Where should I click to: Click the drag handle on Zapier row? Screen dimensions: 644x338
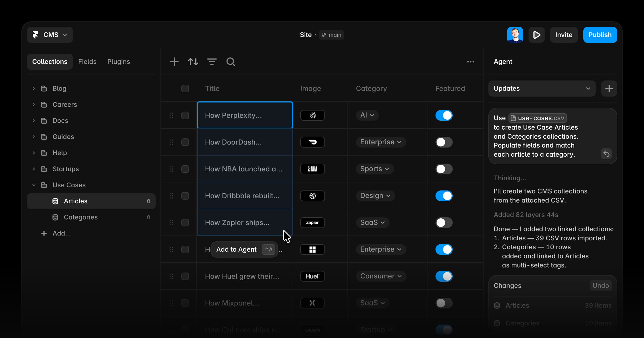(x=171, y=223)
